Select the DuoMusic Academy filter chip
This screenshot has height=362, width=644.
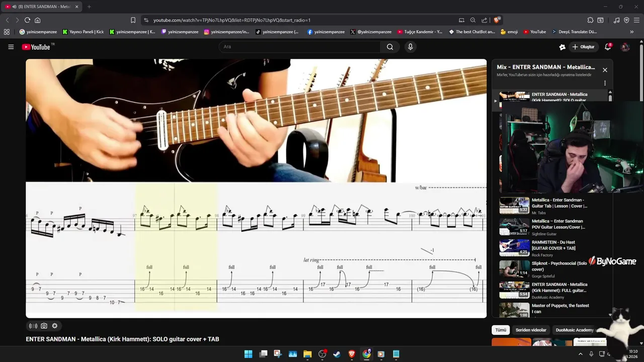(x=575, y=330)
